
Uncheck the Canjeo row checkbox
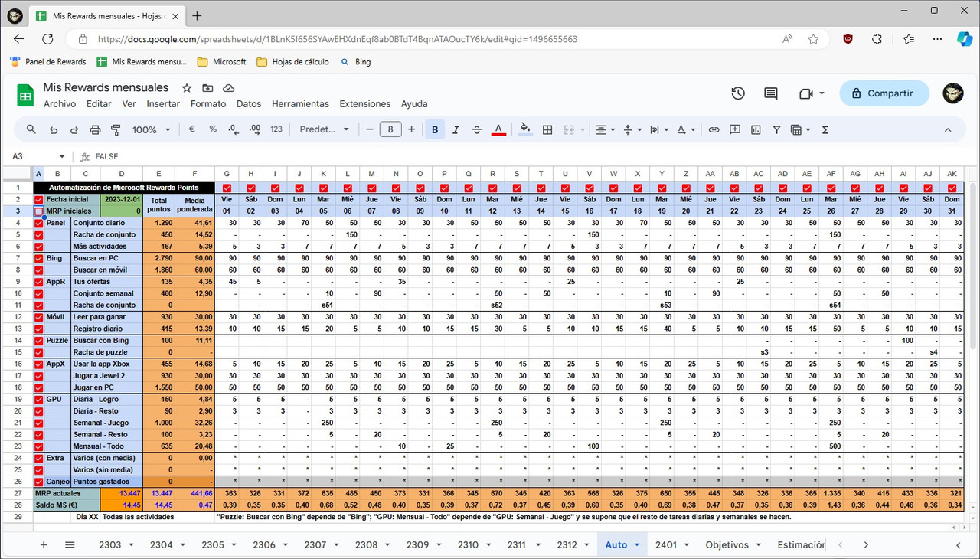point(39,482)
